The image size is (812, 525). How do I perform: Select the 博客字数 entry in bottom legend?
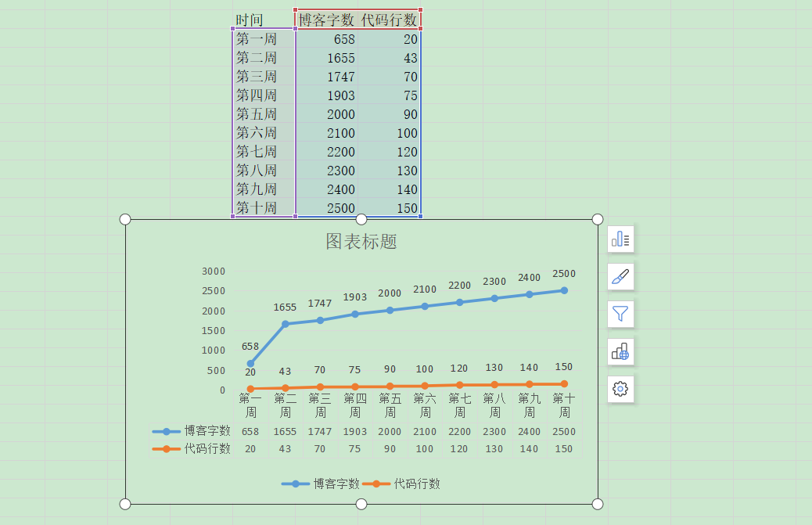(321, 484)
